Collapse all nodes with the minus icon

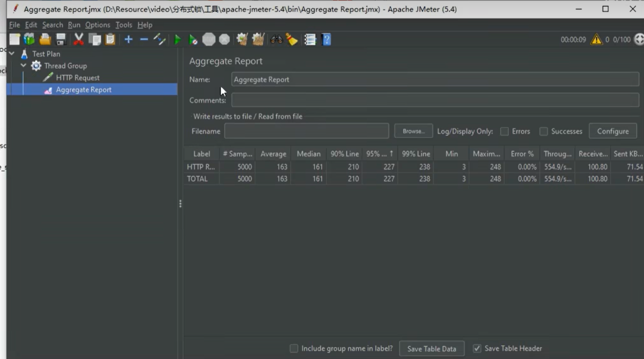pos(144,40)
